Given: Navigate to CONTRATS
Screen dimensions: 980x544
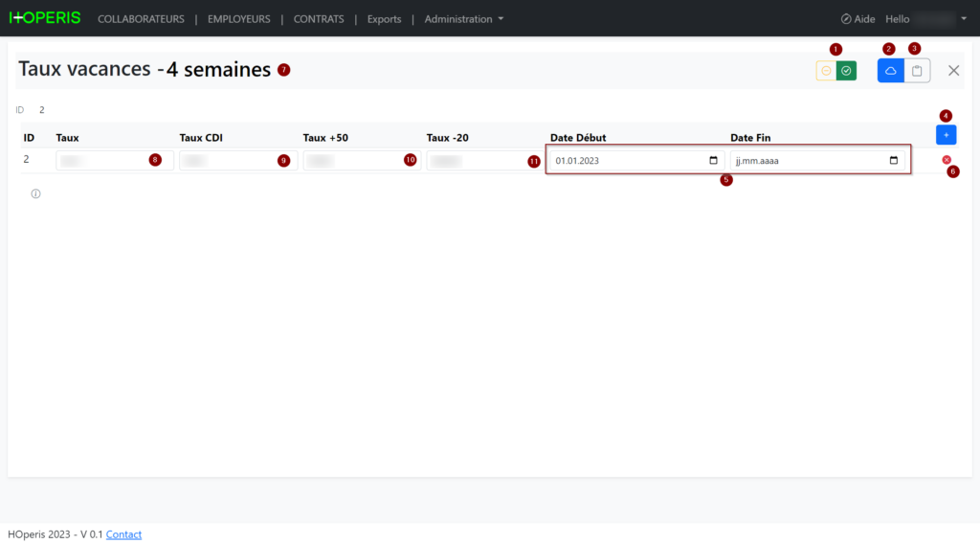Looking at the screenshot, I should pyautogui.click(x=319, y=19).
